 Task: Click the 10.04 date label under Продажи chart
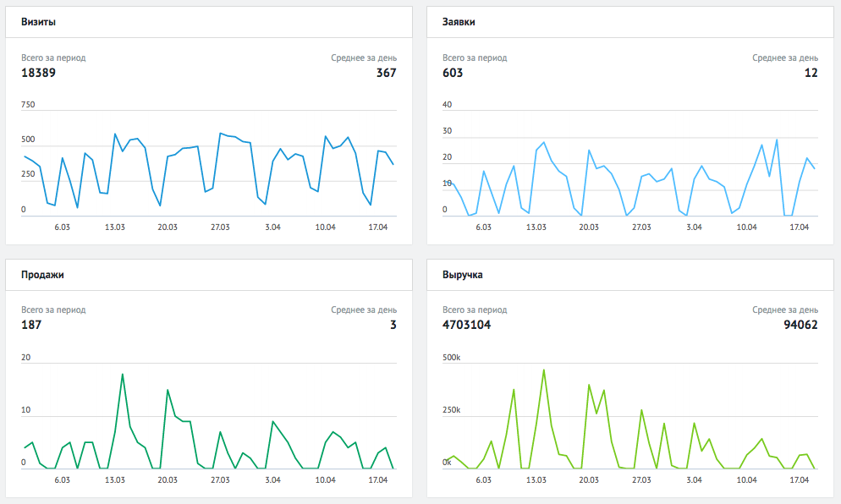325,479
